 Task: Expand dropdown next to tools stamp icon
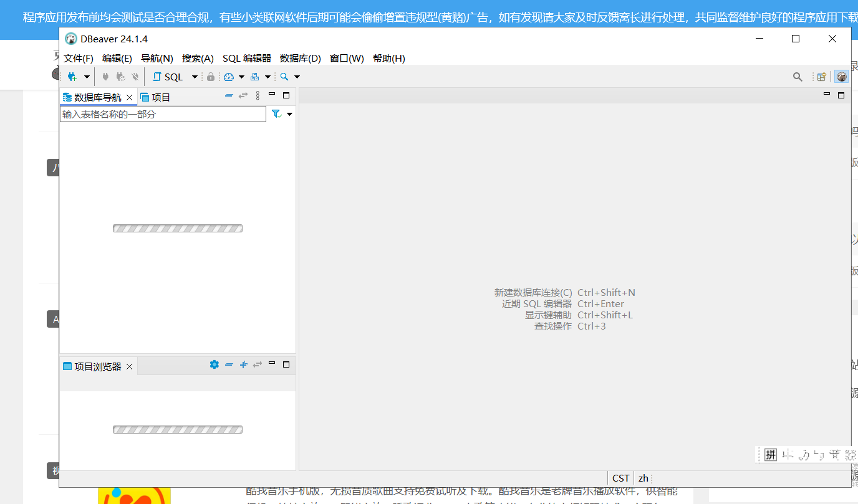click(x=268, y=77)
